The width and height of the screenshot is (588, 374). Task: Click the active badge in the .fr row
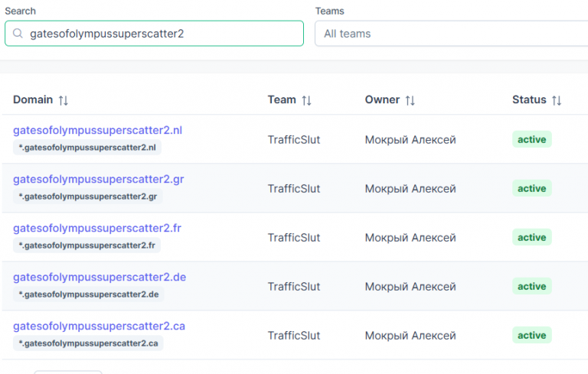532,237
